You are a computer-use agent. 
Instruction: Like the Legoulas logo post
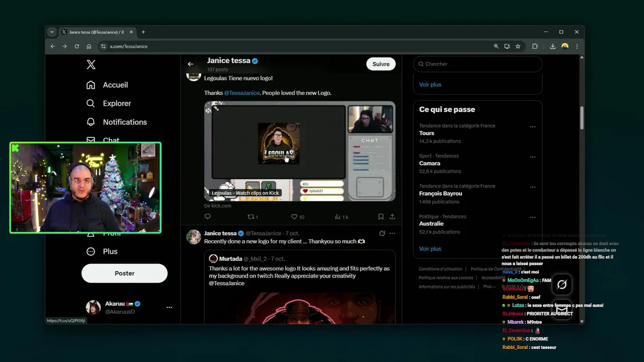click(297, 217)
